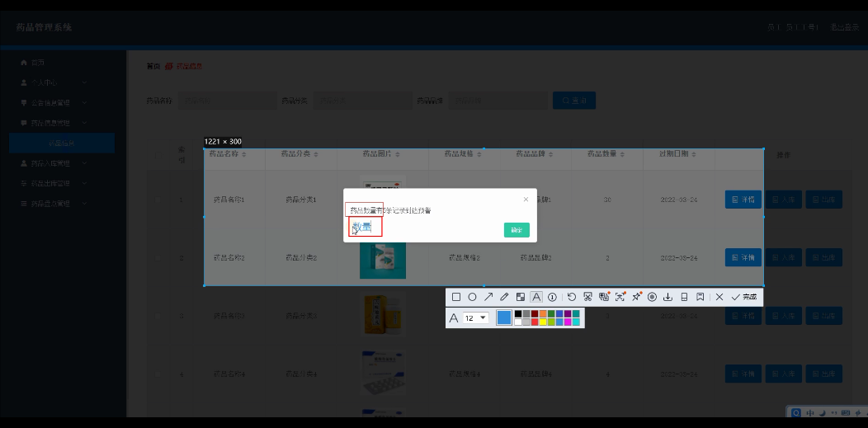Focus the 药品品牌 search input
The image size is (868, 428).
coord(498,101)
